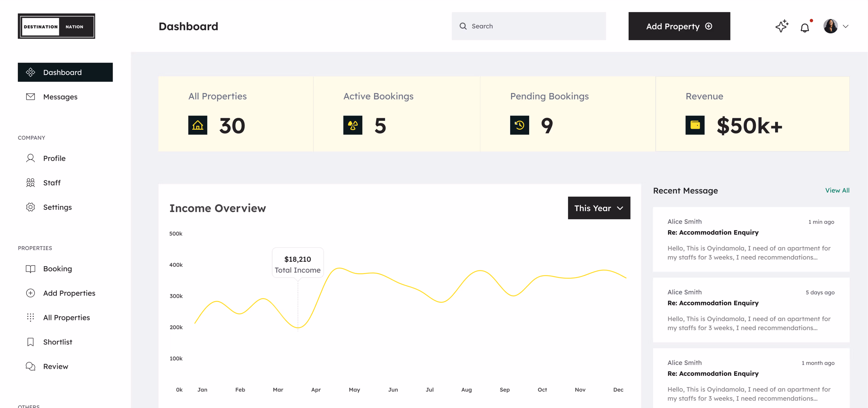Viewport: 868px width, 408px height.
Task: Click the sparkle AI icon in header
Action: [x=781, y=26]
